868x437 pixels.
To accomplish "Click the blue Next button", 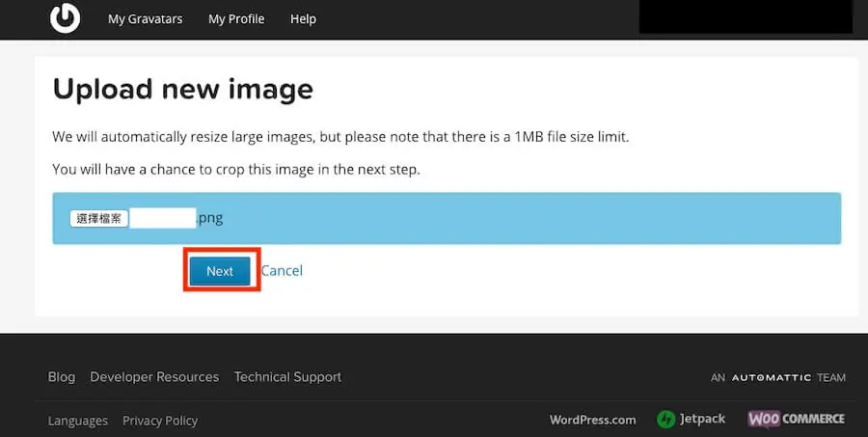I will (x=220, y=271).
